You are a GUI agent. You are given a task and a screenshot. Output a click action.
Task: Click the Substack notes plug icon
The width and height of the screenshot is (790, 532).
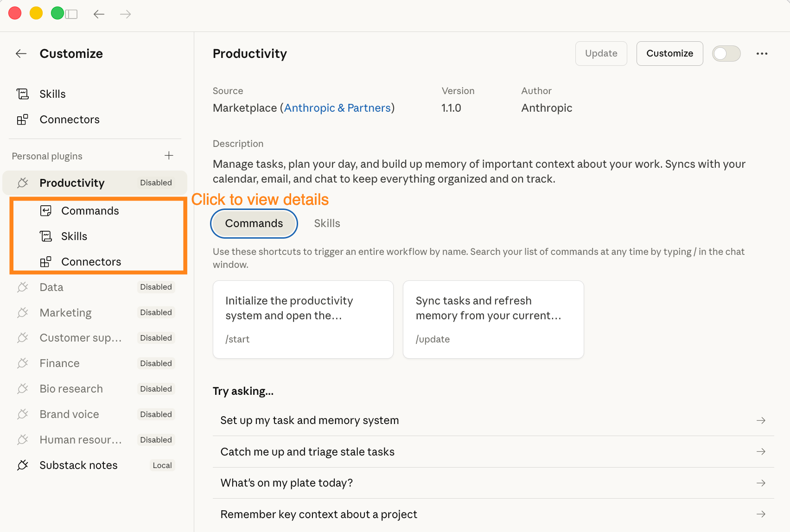click(x=23, y=465)
